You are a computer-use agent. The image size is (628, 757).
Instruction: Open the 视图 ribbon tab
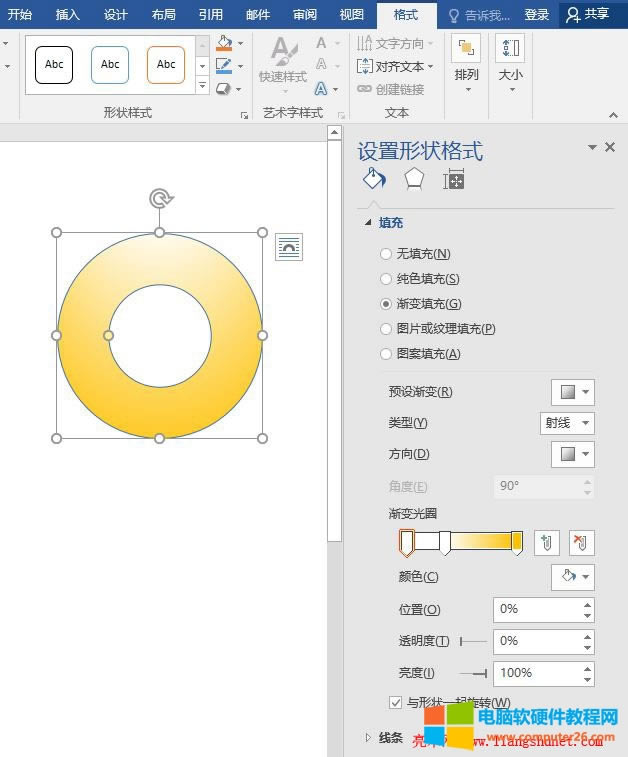[x=351, y=15]
